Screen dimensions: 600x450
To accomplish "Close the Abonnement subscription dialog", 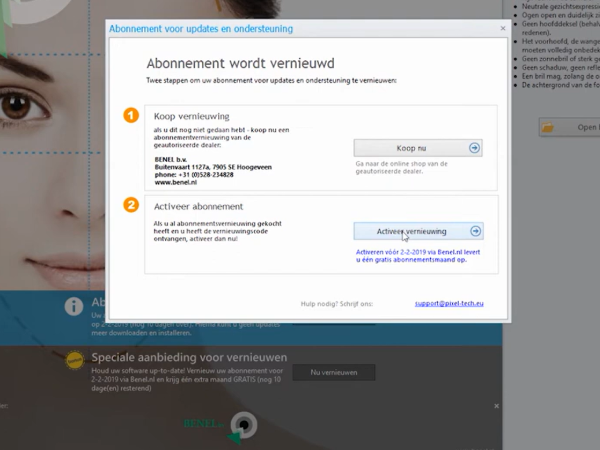I will [x=503, y=28].
